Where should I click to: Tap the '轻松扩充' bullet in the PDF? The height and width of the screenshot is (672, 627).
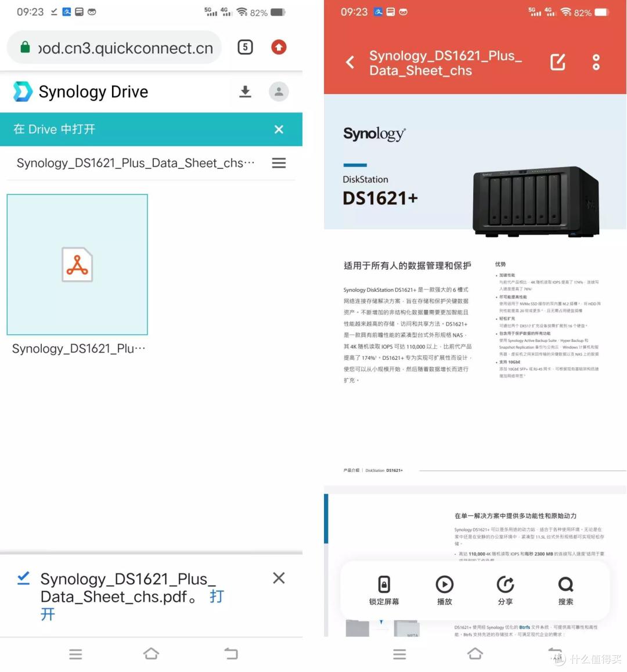click(x=507, y=319)
